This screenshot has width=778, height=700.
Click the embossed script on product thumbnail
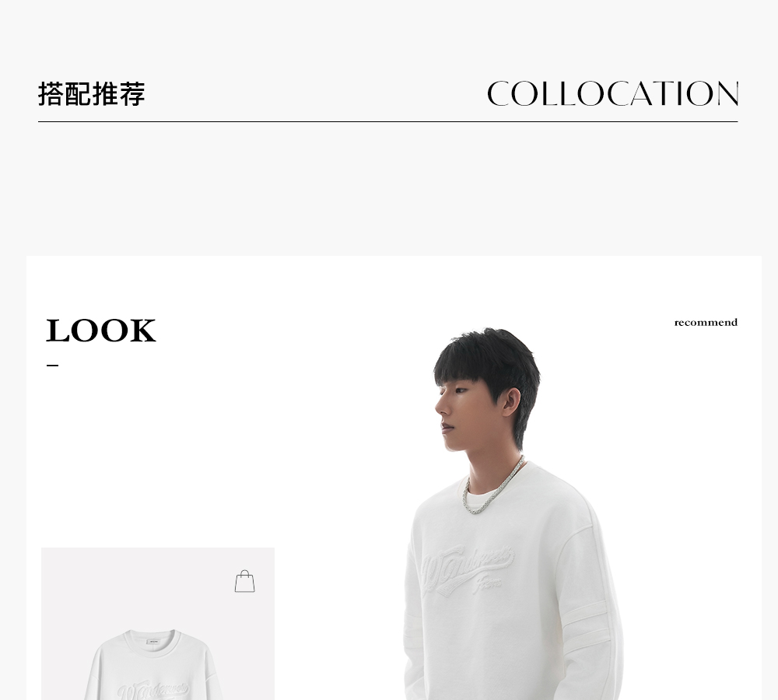[x=152, y=691]
